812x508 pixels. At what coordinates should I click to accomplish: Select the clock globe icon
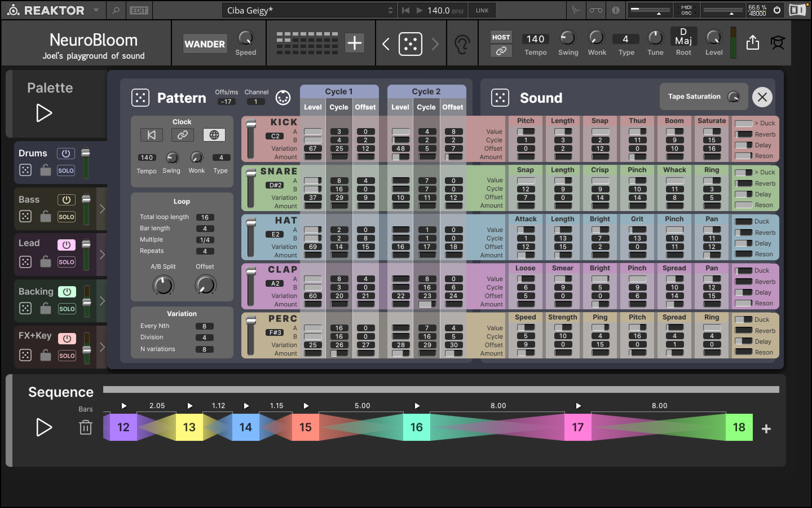tap(214, 135)
